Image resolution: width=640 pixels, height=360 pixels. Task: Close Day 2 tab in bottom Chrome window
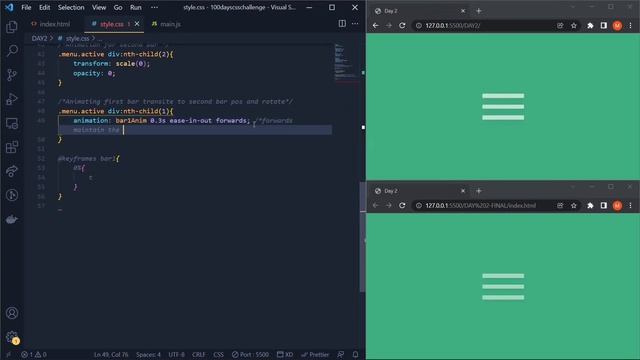(463, 191)
